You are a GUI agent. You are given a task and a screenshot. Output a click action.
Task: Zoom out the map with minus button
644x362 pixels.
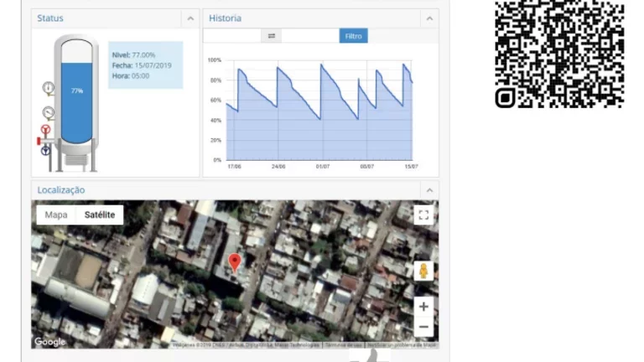423,328
